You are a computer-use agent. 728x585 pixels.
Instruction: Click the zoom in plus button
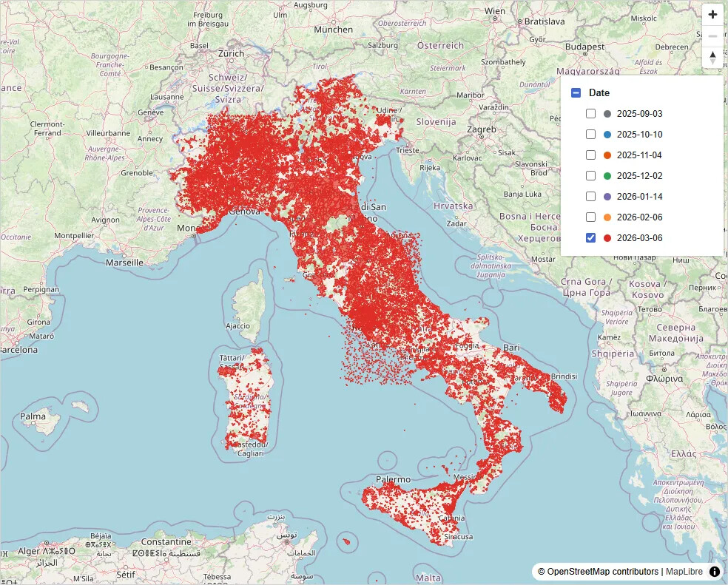712,15
